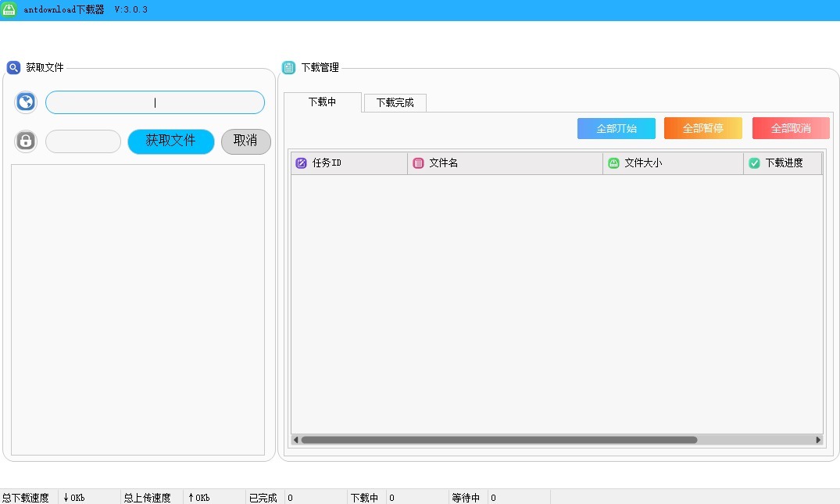Switch to the 下载中 tab

pos(322,102)
